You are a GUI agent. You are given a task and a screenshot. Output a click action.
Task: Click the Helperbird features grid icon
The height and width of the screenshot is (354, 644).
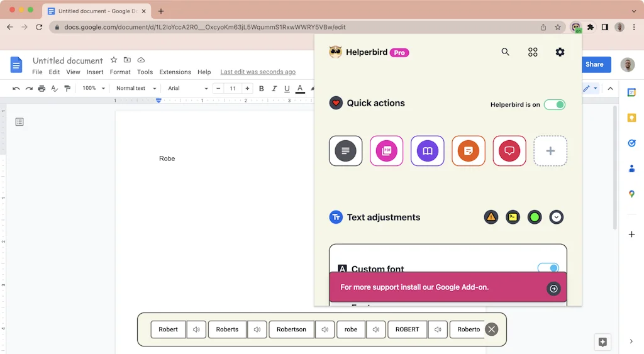[x=533, y=52]
